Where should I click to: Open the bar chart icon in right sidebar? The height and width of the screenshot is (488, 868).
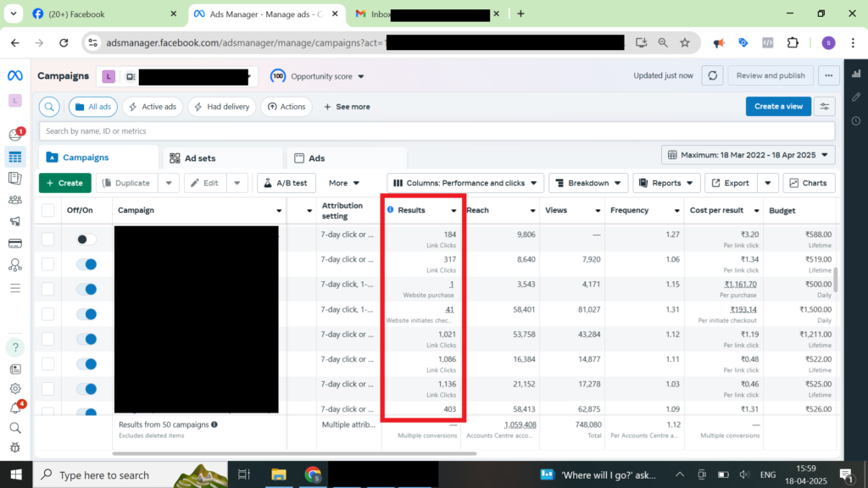click(856, 74)
